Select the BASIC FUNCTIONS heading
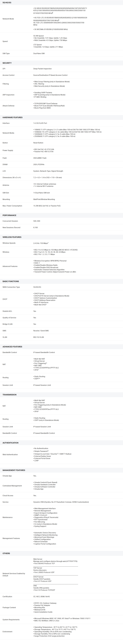 pyautogui.click(x=11, y=281)
